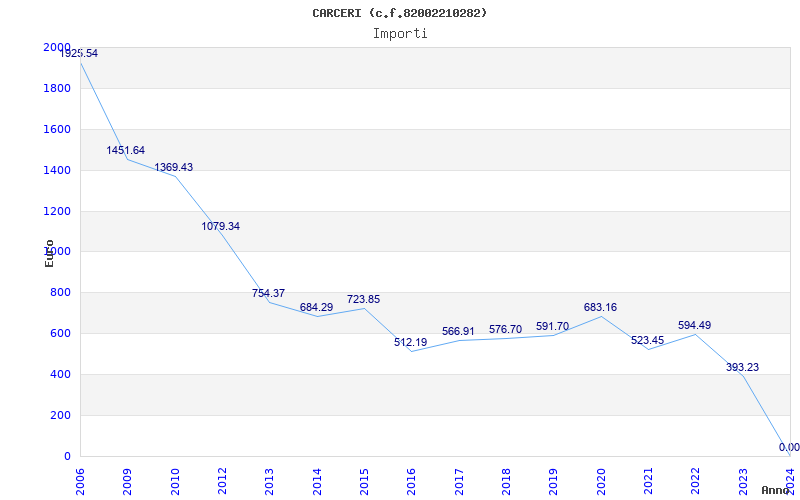The height and width of the screenshot is (500, 800).
Task: Click the 2018 x-axis year label
Action: [x=506, y=483]
